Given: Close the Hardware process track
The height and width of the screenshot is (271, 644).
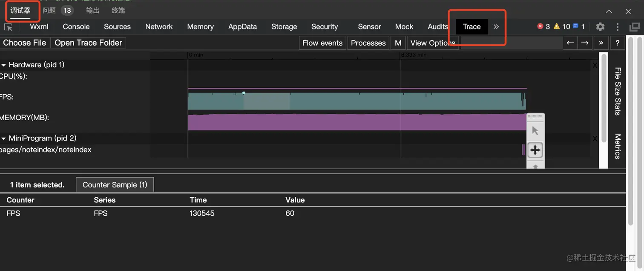Looking at the screenshot, I should coord(595,65).
